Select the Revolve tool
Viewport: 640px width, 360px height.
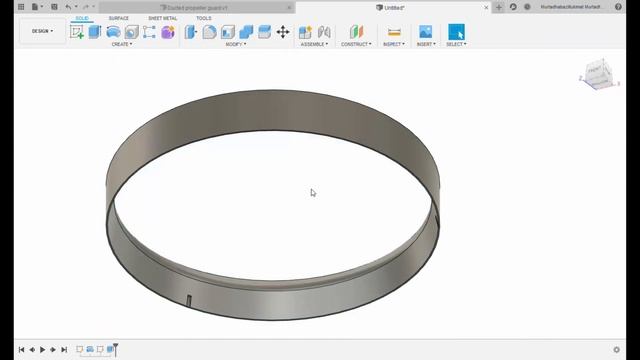[x=113, y=32]
